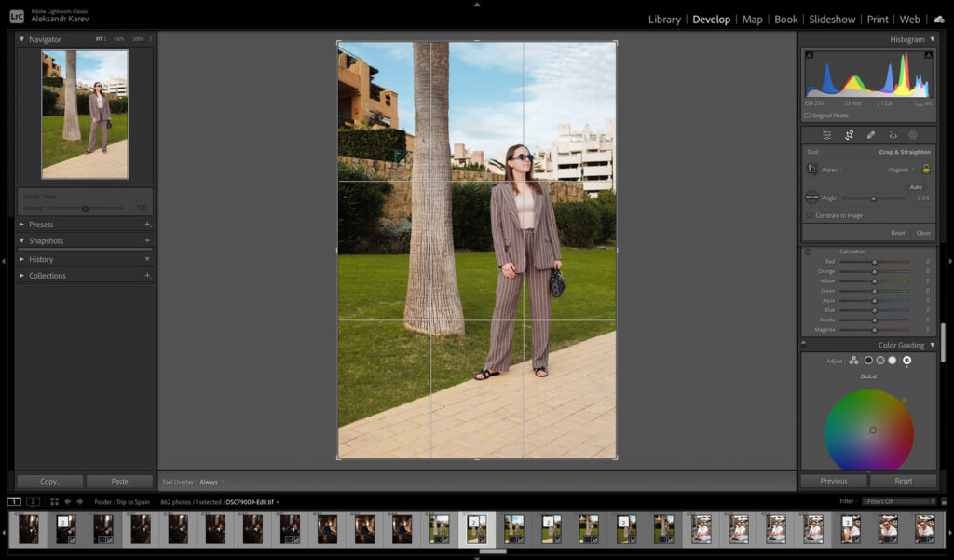Select the Crop & Straighten tool
The image size is (954, 560).
pyautogui.click(x=849, y=134)
